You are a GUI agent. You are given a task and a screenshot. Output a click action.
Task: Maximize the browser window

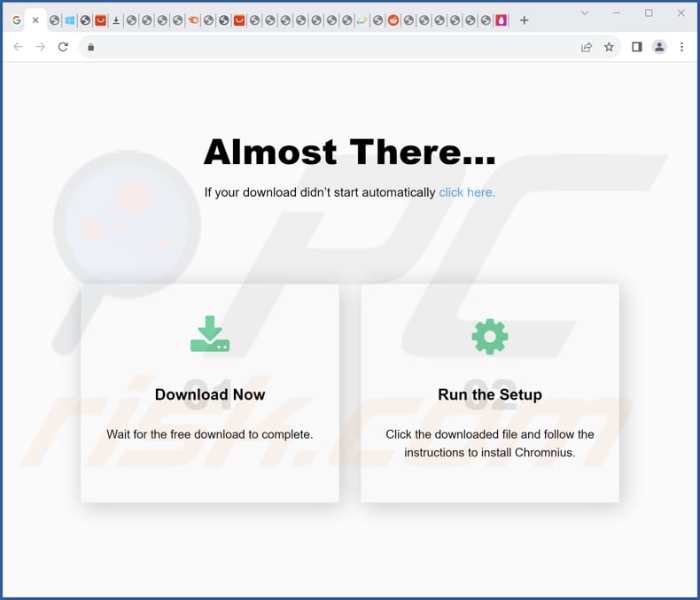coord(649,13)
